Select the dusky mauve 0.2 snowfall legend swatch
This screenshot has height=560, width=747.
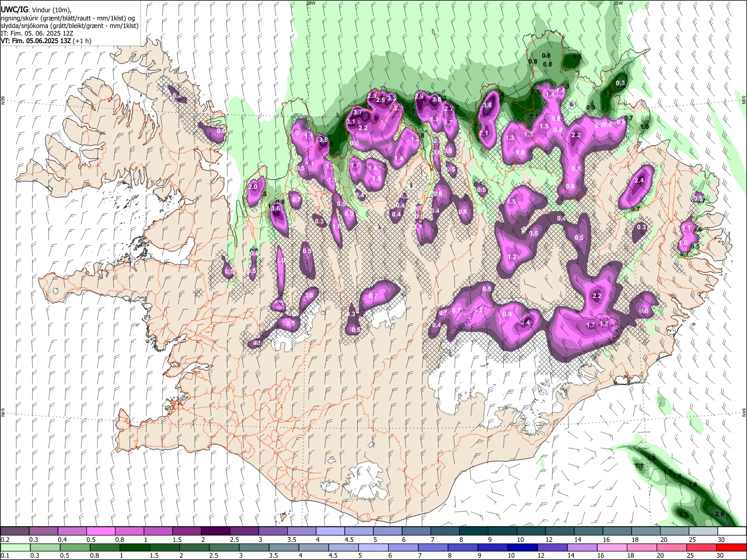pos(15,531)
